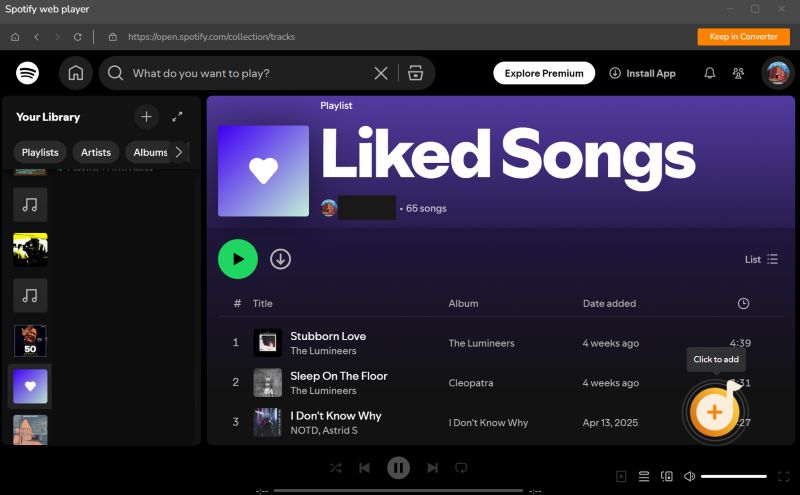Select the Playlists filter chip
The width and height of the screenshot is (800, 495).
pyautogui.click(x=40, y=152)
